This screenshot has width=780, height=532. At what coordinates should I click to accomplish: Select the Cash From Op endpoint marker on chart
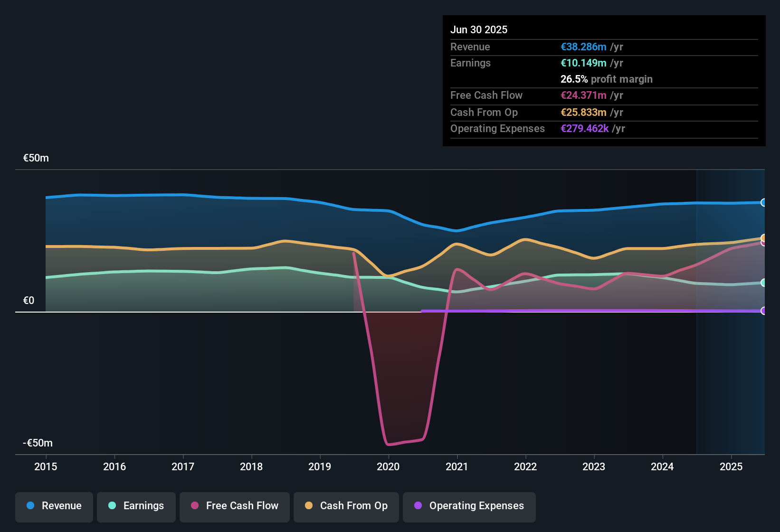click(764, 238)
